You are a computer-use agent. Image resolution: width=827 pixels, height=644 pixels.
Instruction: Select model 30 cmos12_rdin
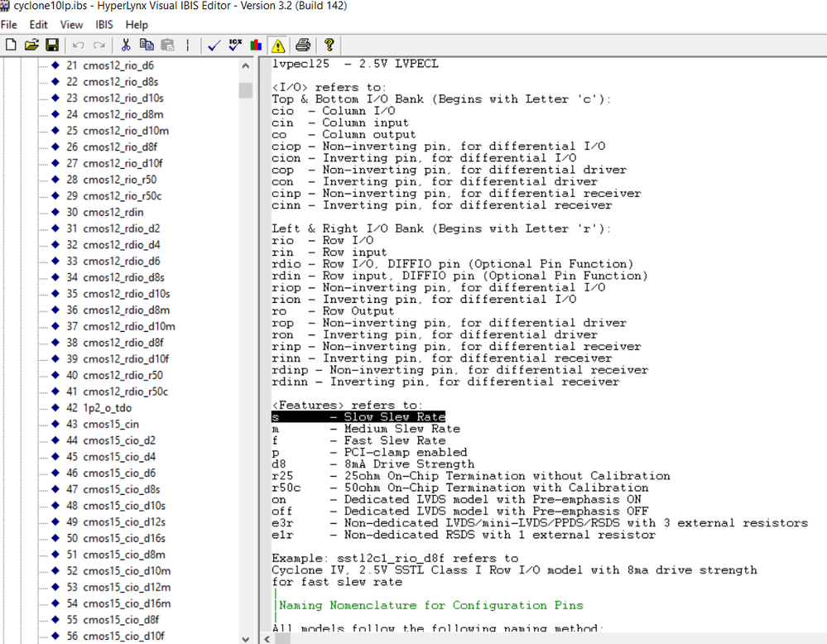pyautogui.click(x=104, y=212)
